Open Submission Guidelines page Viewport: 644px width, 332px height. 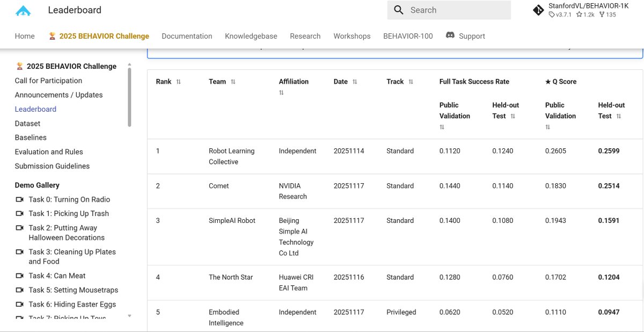pos(52,166)
